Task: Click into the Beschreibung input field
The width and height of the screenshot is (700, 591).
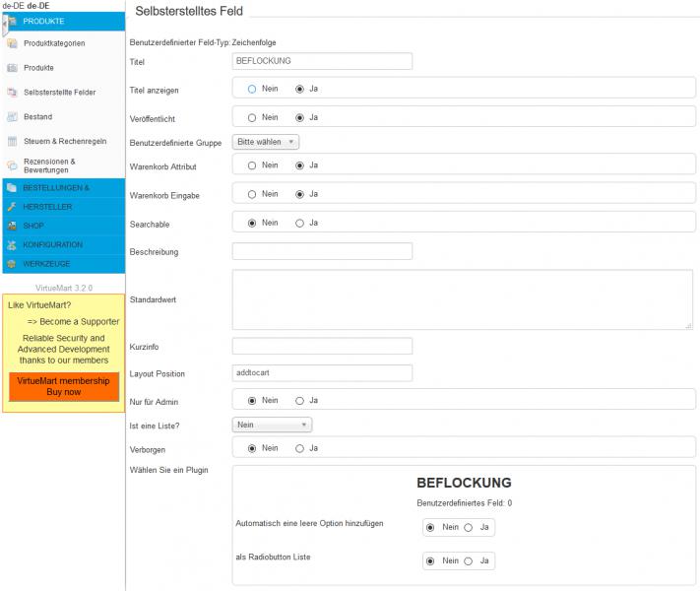Action: [322, 251]
